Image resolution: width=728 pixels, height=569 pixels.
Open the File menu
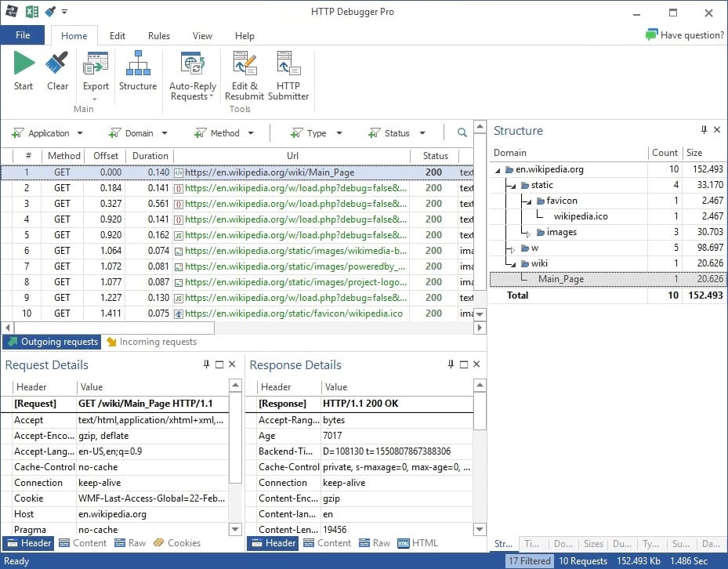(23, 35)
